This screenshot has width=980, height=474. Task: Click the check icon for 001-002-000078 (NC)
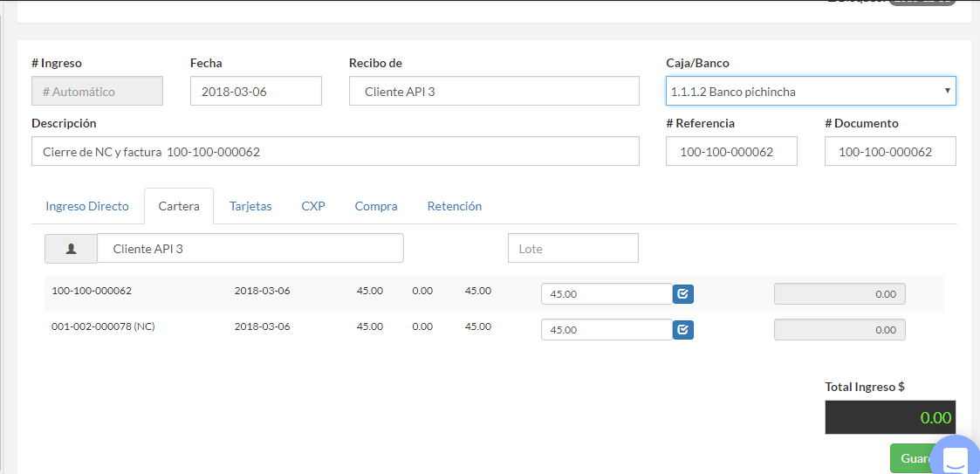tap(683, 330)
